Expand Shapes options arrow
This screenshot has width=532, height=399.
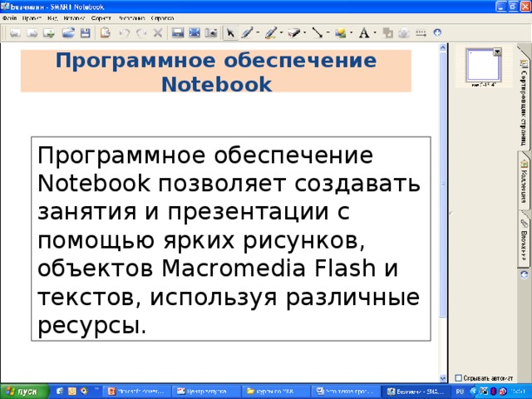click(x=351, y=32)
